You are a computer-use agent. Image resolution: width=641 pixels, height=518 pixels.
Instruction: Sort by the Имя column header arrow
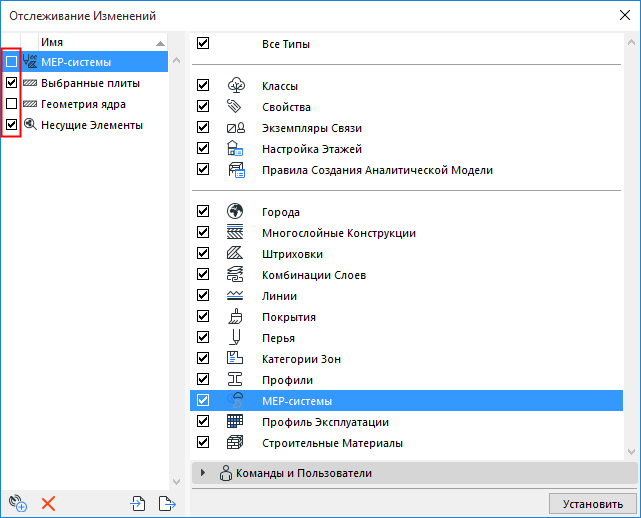tap(160, 43)
